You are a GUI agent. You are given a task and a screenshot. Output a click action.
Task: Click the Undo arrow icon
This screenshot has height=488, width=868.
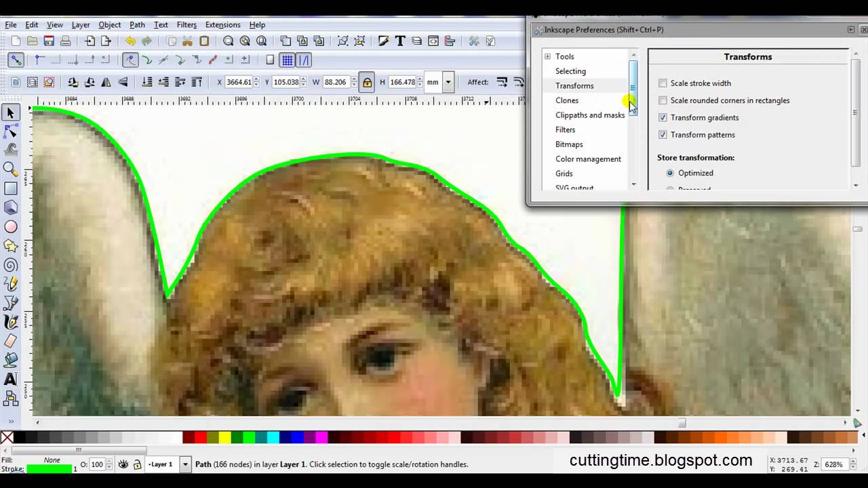pos(130,41)
